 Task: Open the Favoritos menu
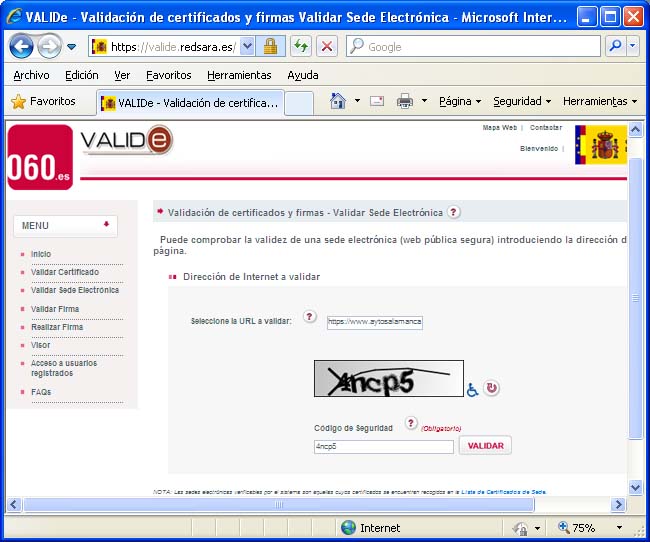click(168, 75)
